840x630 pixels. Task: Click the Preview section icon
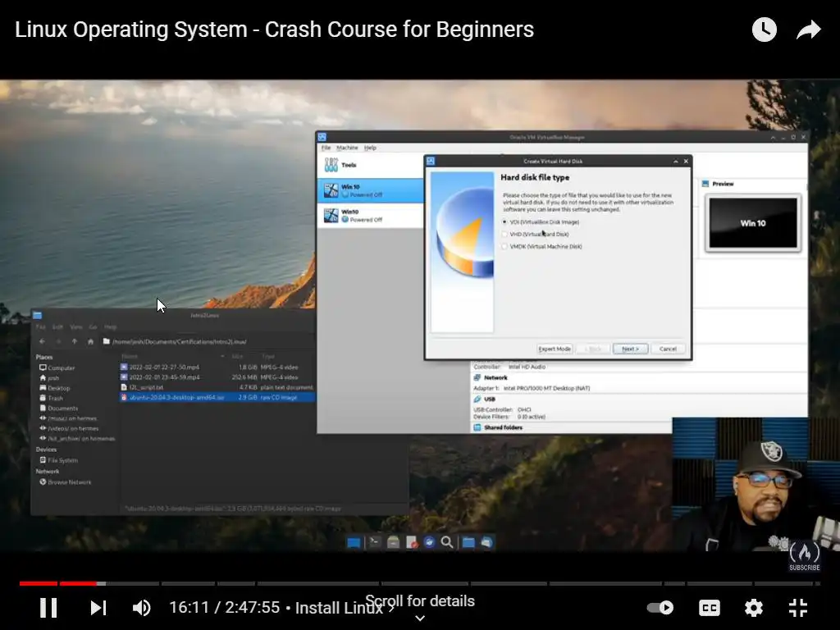pyautogui.click(x=705, y=184)
